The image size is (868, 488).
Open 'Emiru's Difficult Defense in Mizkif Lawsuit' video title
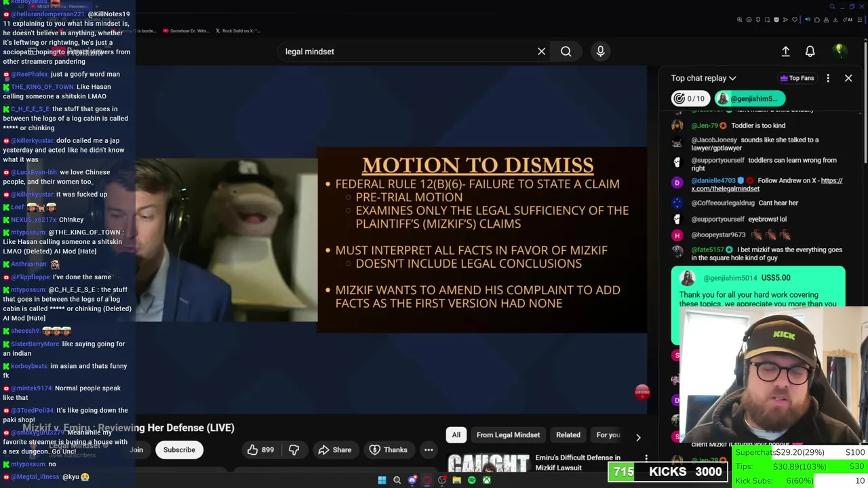[x=578, y=462]
